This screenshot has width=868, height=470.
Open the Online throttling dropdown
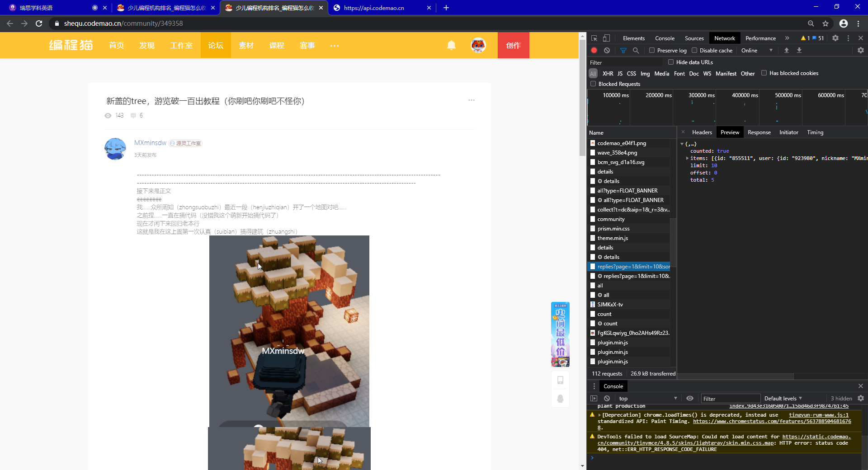pyautogui.click(x=757, y=51)
